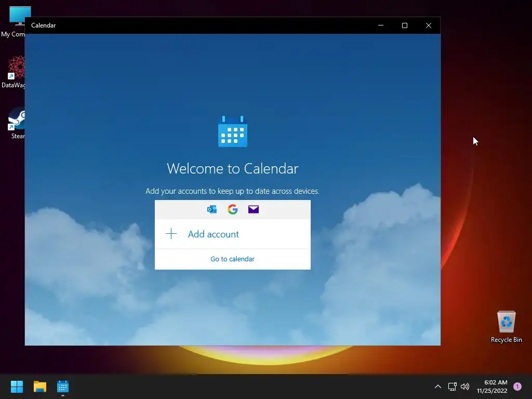The image size is (532, 399).
Task: Select the Recycle Bin desktop icon
Action: point(506,327)
